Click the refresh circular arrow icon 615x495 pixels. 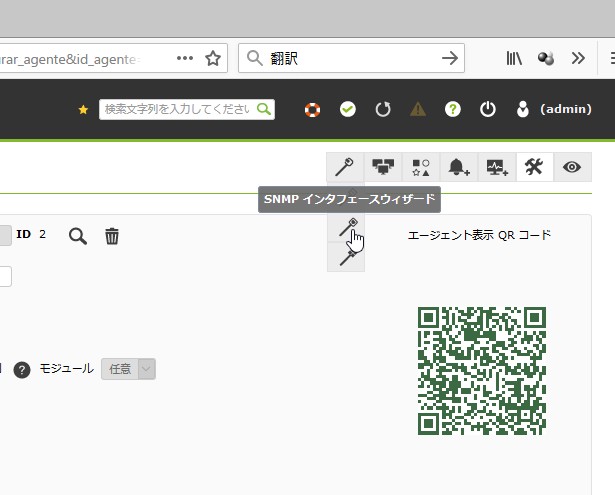coord(383,109)
